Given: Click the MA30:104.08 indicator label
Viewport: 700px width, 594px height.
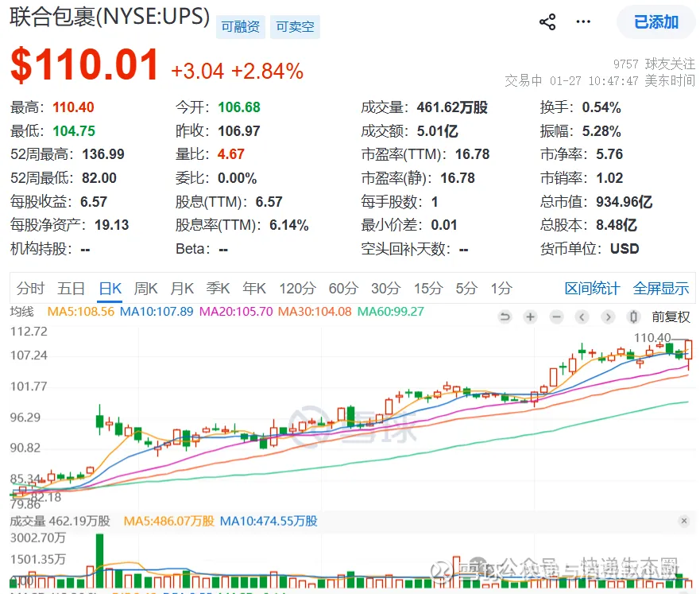Looking at the screenshot, I should click(315, 312).
